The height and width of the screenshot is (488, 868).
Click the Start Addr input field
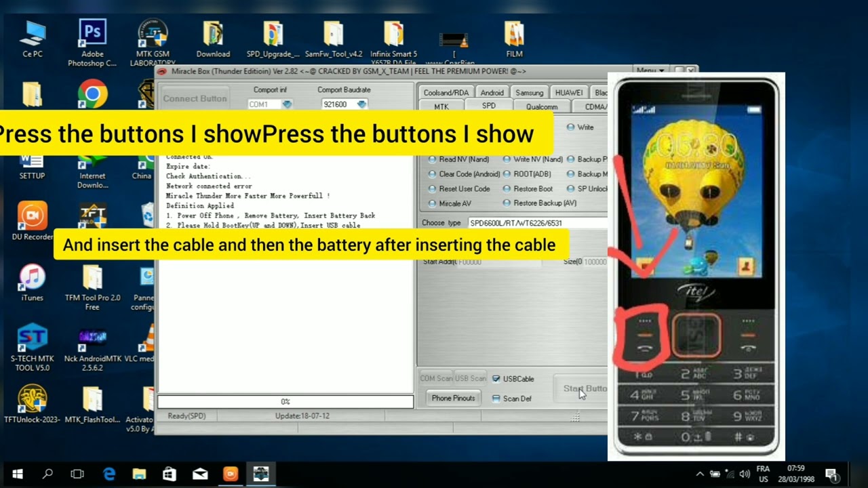[498, 262]
